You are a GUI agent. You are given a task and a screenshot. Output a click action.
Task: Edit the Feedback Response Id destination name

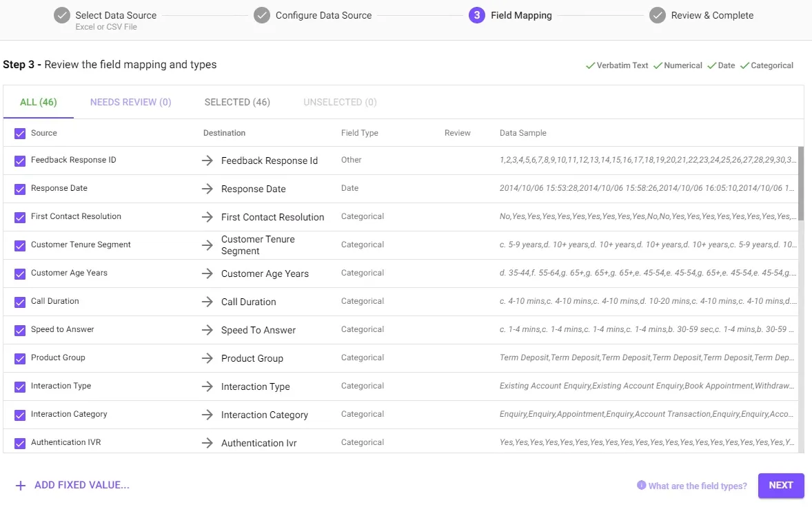270,161
